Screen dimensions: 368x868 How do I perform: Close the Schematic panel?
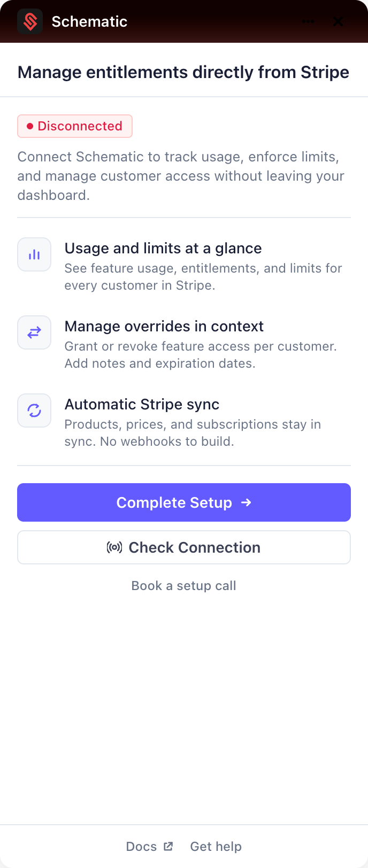(338, 21)
